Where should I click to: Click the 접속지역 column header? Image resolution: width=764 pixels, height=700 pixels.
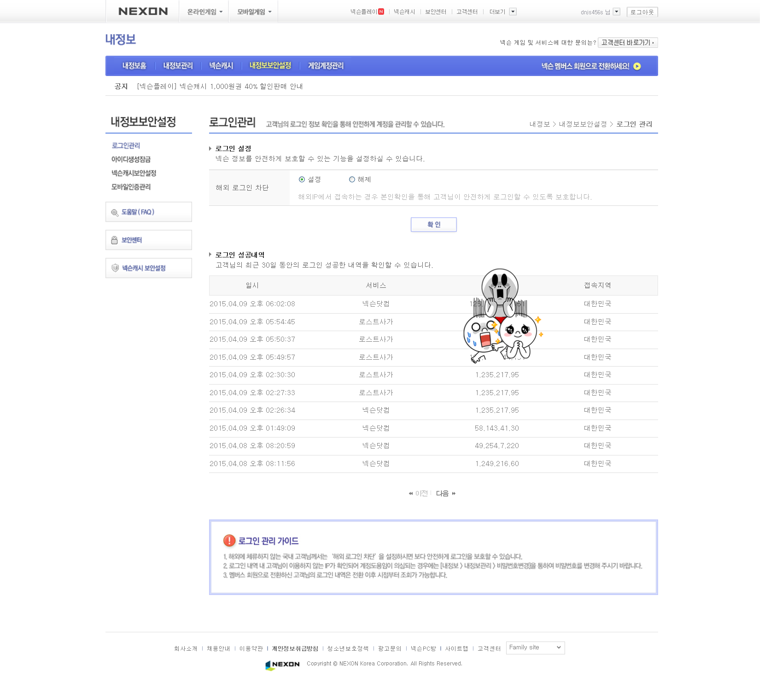tap(597, 286)
